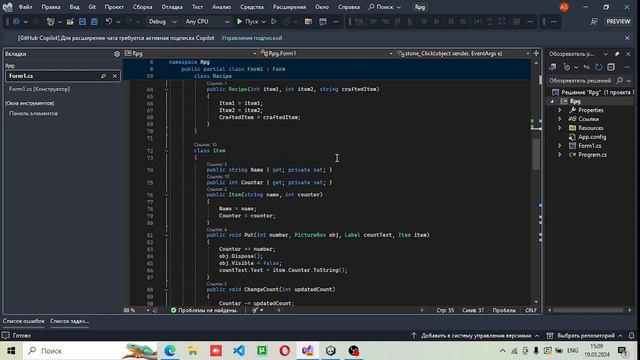Viewport: 640px width, 360px height.
Task: Click the Solution Explorer search magnifier icon
Action: coord(620,80)
